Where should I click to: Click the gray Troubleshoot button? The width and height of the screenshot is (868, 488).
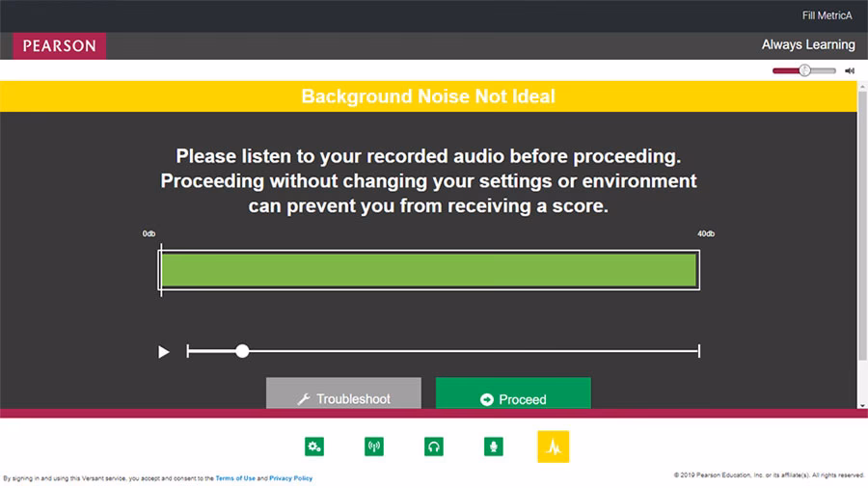(x=343, y=397)
